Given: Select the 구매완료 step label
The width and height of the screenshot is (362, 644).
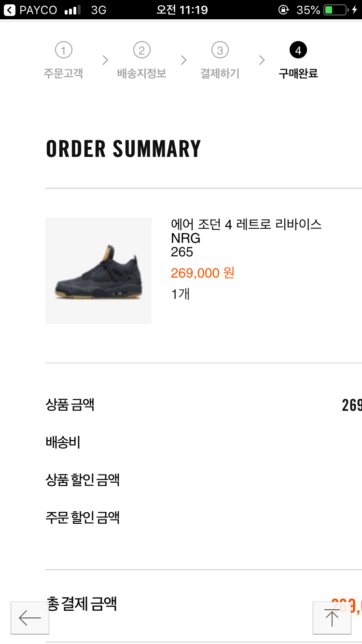Looking at the screenshot, I should pos(298,73).
